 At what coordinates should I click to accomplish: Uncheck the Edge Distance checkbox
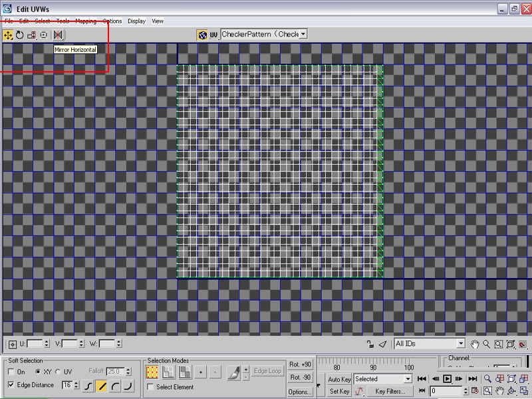(11, 385)
